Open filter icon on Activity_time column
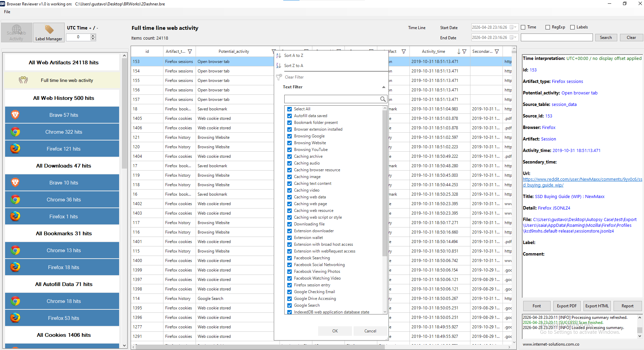Viewport: 644px width, 350px height. click(x=464, y=51)
